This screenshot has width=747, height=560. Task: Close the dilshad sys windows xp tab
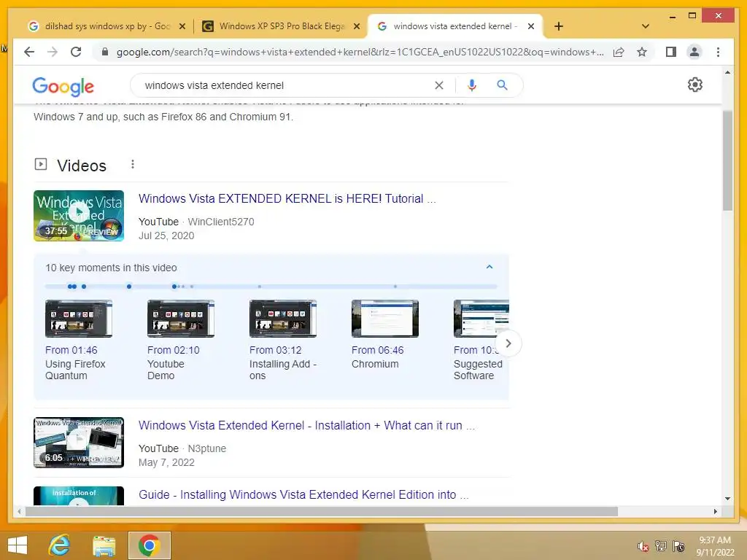click(182, 26)
